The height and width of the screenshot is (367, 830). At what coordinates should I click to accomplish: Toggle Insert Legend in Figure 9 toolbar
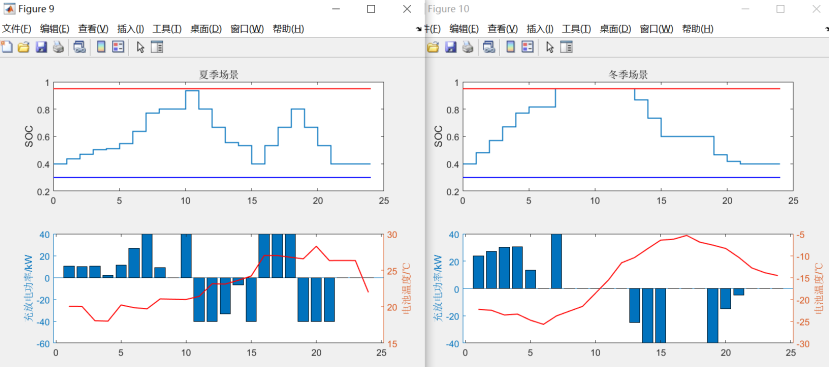coord(118,47)
